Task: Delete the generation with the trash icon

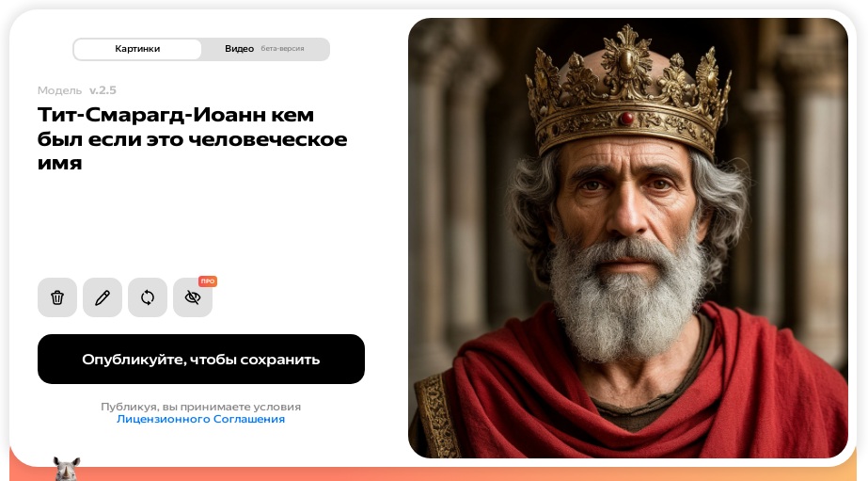Action: click(x=57, y=297)
